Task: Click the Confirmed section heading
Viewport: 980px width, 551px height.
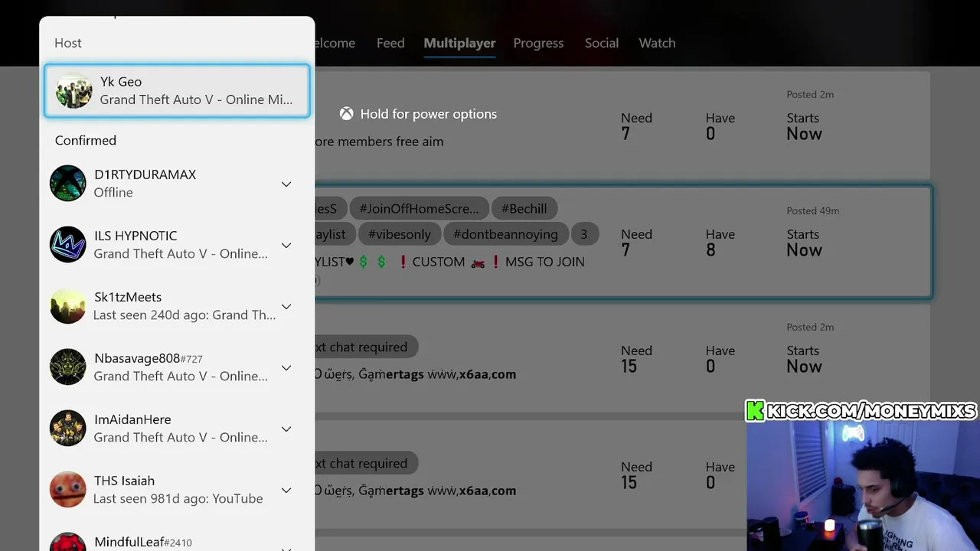Action: coord(86,140)
